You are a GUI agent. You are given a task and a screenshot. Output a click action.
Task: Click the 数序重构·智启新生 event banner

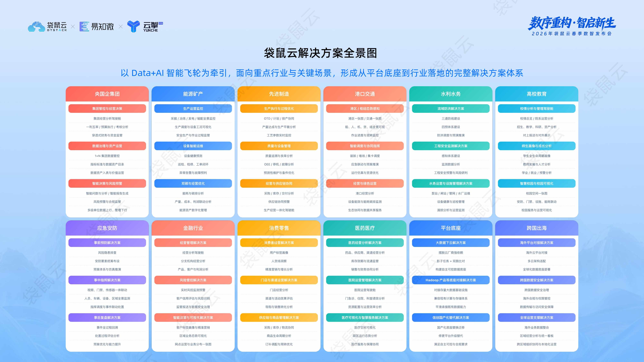pos(572,26)
